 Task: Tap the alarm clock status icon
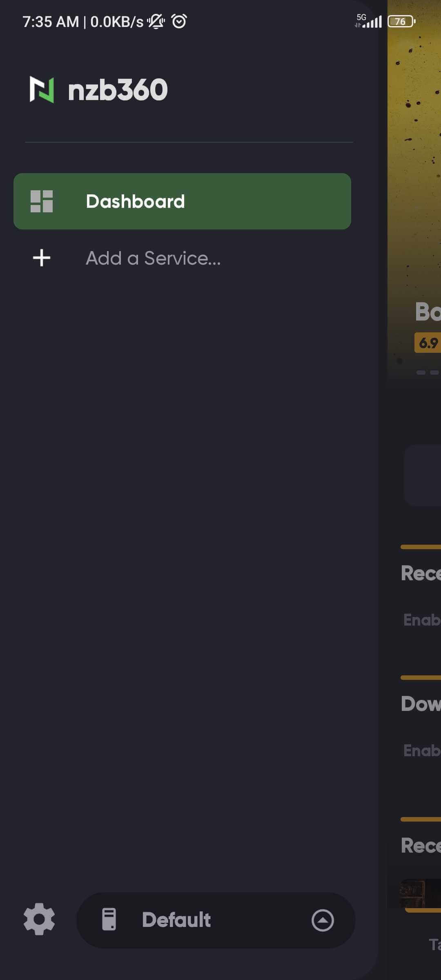click(179, 21)
